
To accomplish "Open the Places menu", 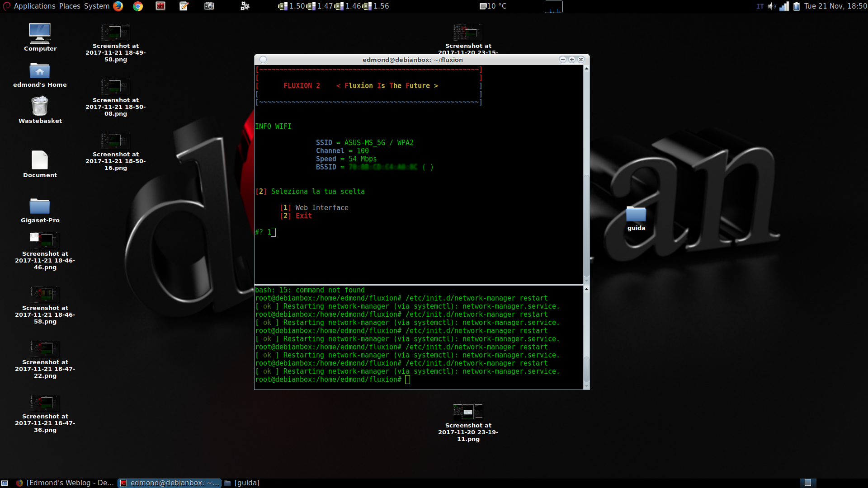I will click(70, 6).
